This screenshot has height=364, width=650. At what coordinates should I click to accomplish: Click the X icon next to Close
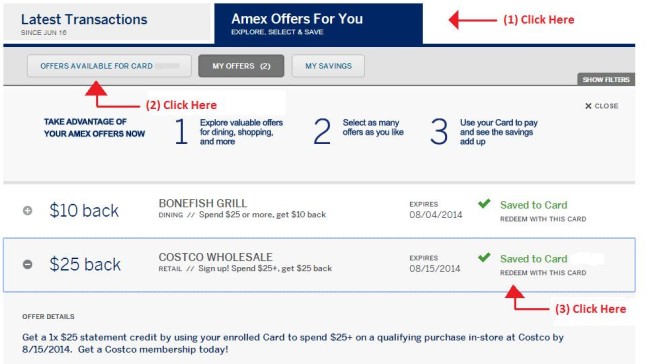(588, 106)
